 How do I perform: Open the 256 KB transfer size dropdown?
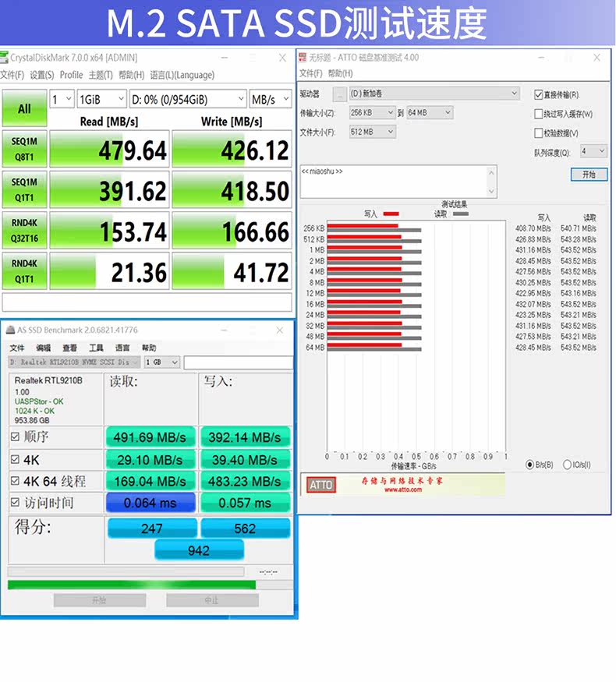(x=372, y=113)
